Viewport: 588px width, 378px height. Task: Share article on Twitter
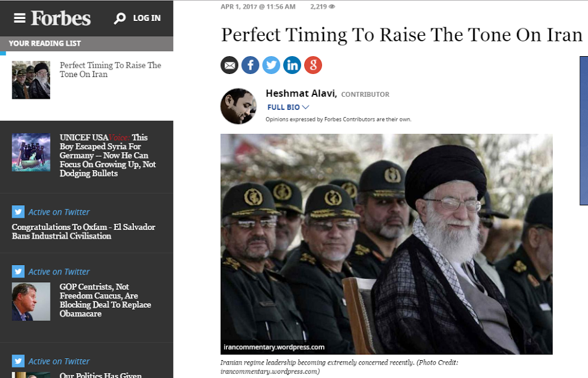click(x=271, y=65)
